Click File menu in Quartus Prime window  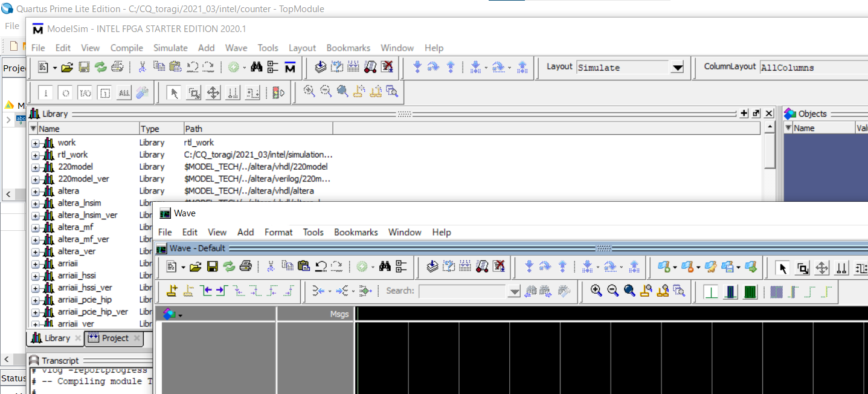(12, 26)
